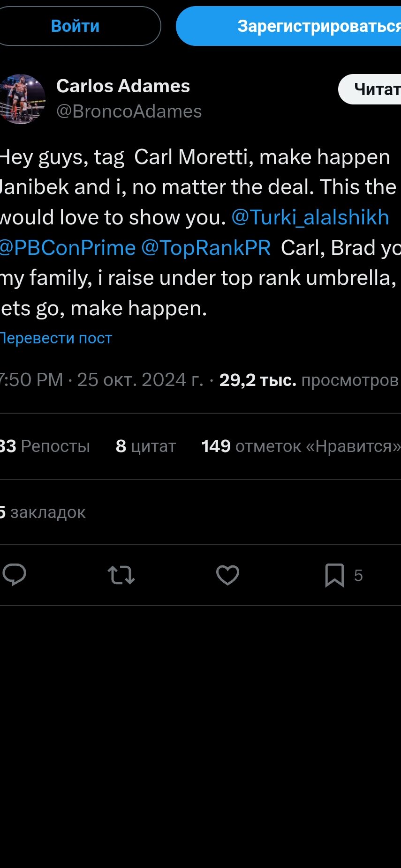Tap the reply speech bubble icon
The width and height of the screenshot is (401, 868).
[x=14, y=575]
